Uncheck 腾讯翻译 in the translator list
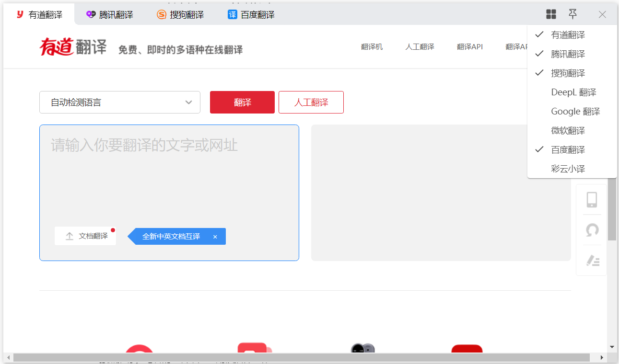 point(572,54)
